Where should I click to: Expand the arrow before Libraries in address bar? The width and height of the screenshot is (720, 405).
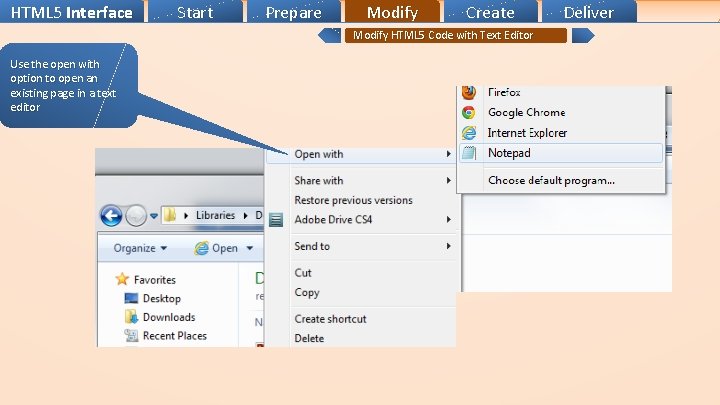[186, 215]
